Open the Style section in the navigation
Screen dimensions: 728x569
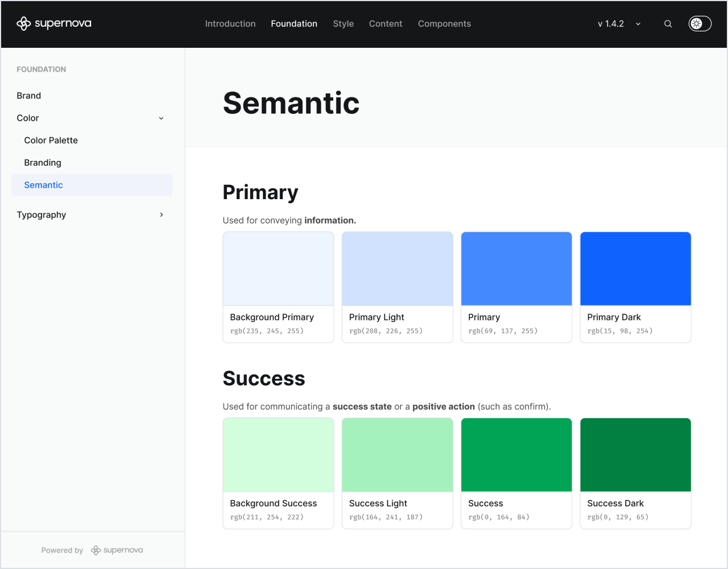[343, 23]
